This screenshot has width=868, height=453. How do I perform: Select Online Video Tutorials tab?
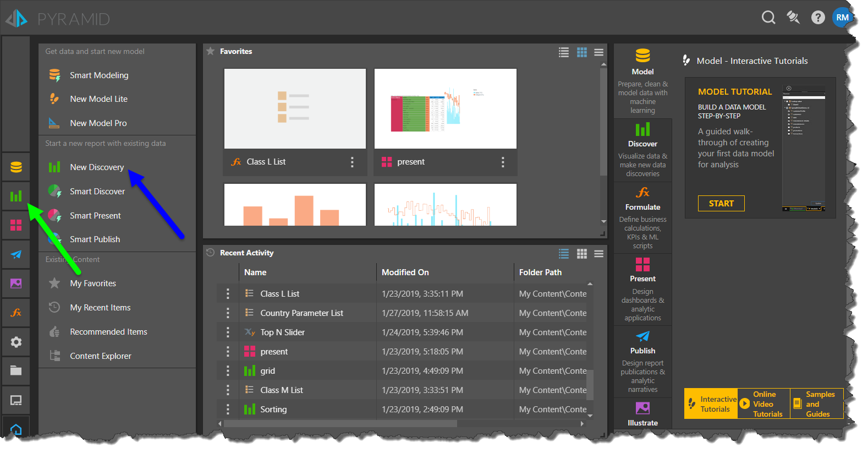[764, 404]
